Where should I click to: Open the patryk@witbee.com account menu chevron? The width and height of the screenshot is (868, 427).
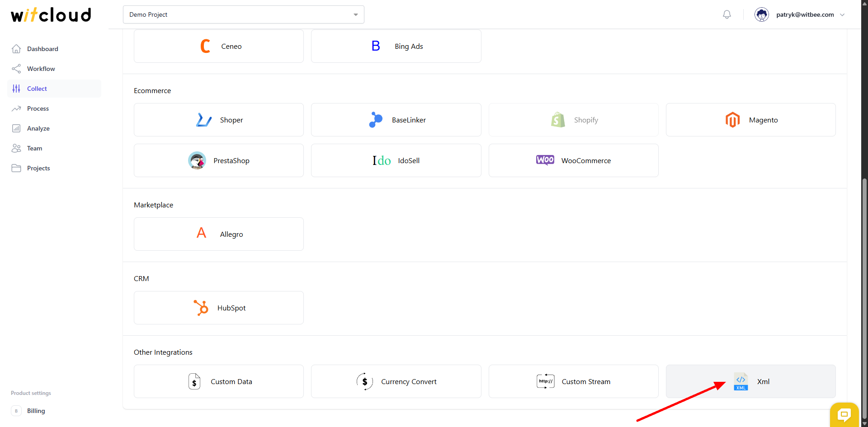[x=842, y=14]
